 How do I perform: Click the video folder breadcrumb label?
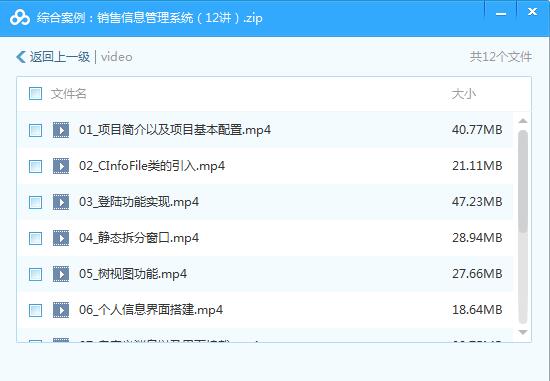click(x=116, y=57)
